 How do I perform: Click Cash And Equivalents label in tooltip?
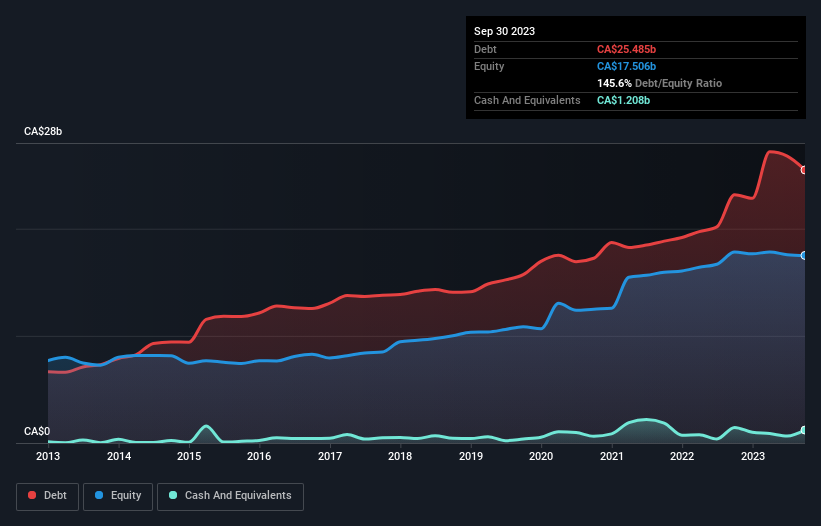[x=527, y=100]
